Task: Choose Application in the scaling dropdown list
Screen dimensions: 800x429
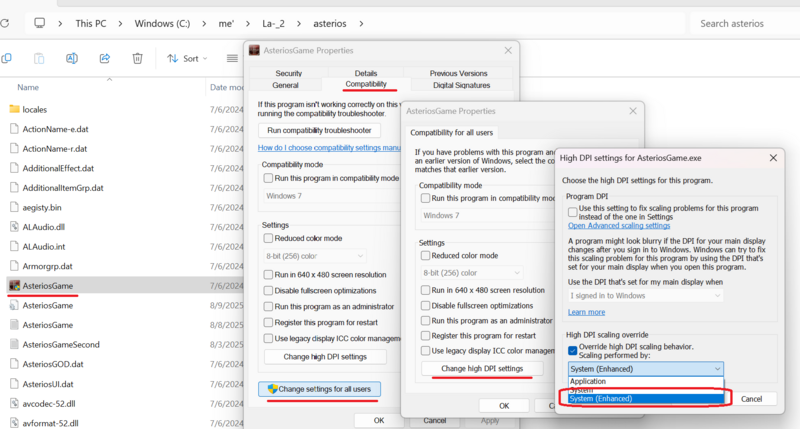Action: click(646, 381)
